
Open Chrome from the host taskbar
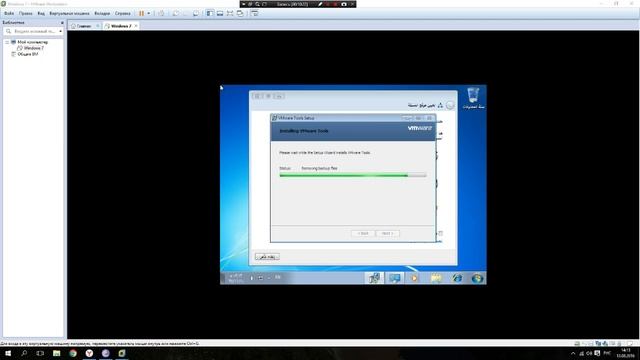click(x=73, y=353)
